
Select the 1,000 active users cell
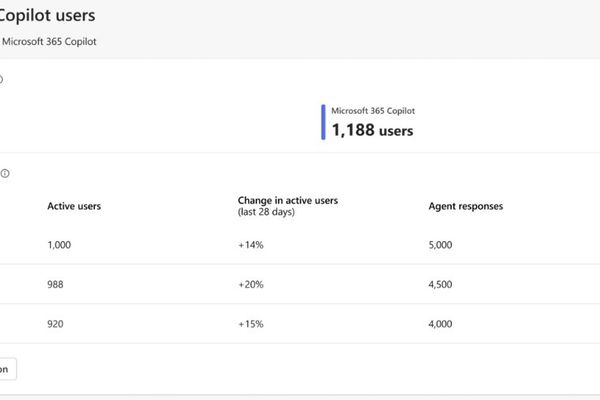point(59,245)
